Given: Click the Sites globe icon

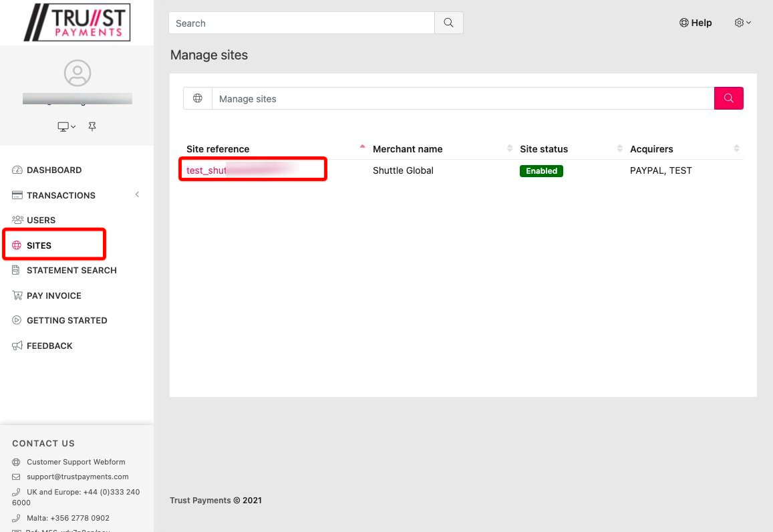Looking at the screenshot, I should [17, 245].
